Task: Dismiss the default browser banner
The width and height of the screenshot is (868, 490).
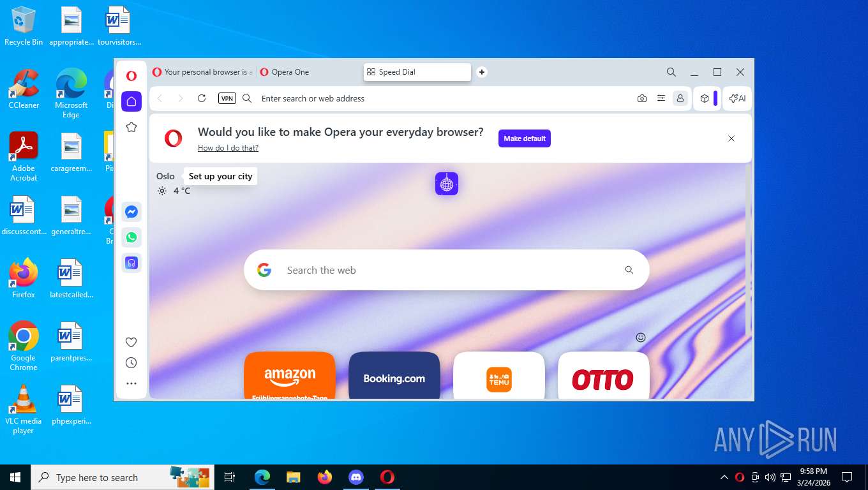Action: click(x=731, y=138)
